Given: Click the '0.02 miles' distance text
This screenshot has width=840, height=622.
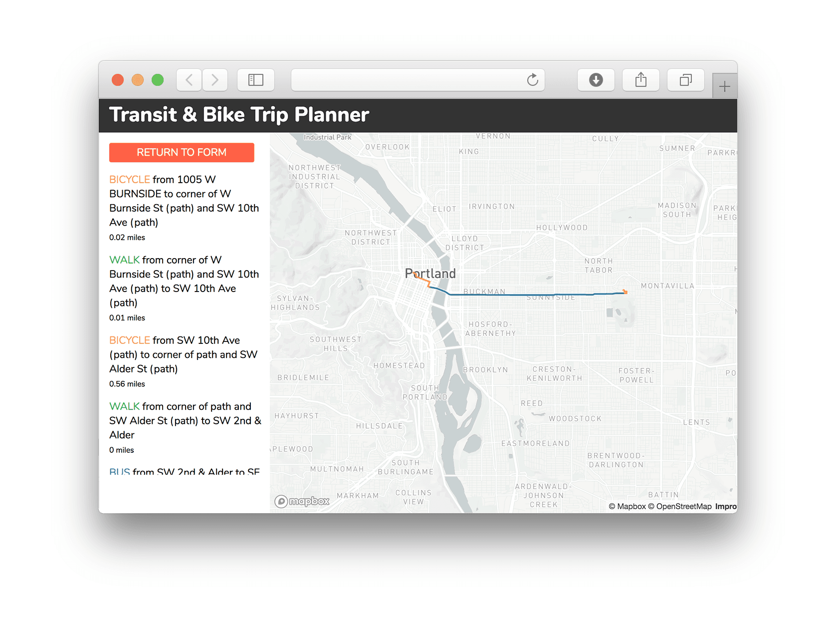Looking at the screenshot, I should [127, 238].
